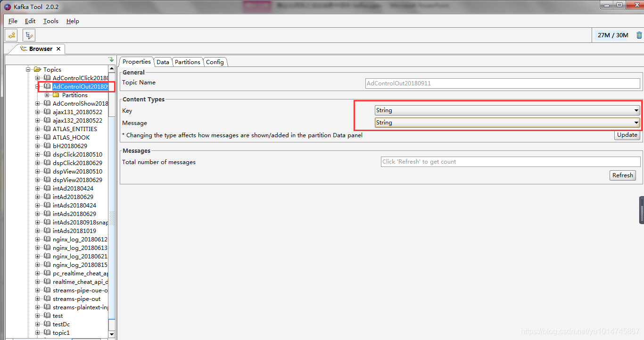Select the intAd20180629 topic
This screenshot has height=340, width=644.
[73, 197]
